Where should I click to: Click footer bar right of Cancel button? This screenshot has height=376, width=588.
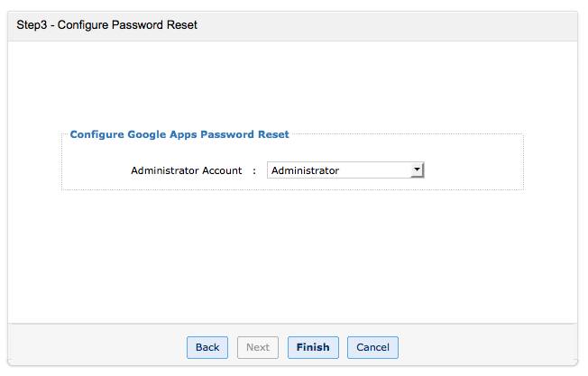click(487, 347)
